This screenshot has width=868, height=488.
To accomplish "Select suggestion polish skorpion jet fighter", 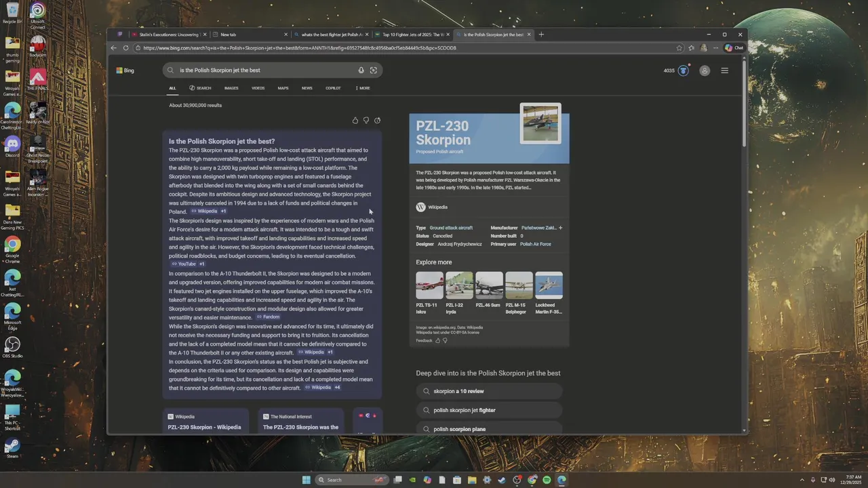I will 489,410.
